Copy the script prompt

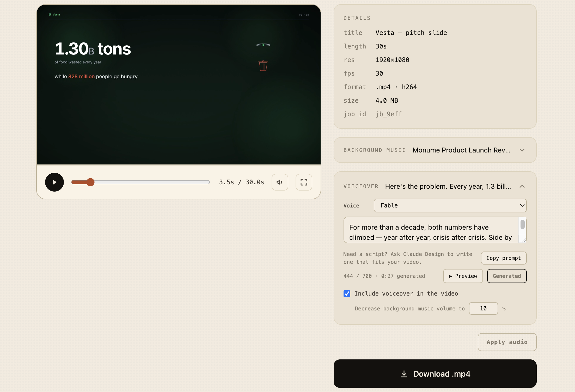click(504, 258)
